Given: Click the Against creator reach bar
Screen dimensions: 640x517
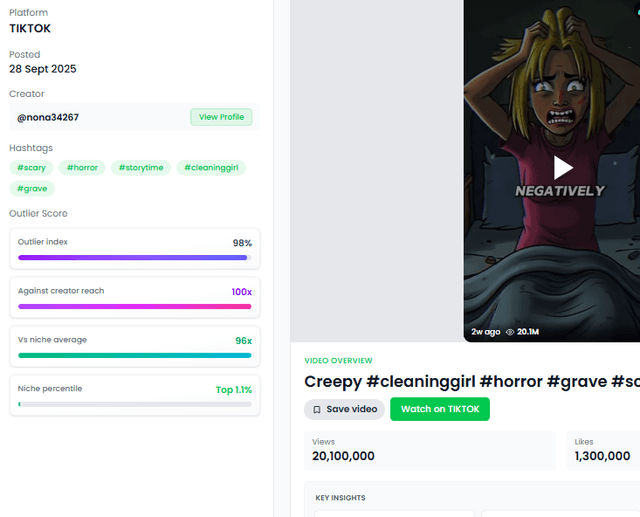Looking at the screenshot, I should 134,306.
